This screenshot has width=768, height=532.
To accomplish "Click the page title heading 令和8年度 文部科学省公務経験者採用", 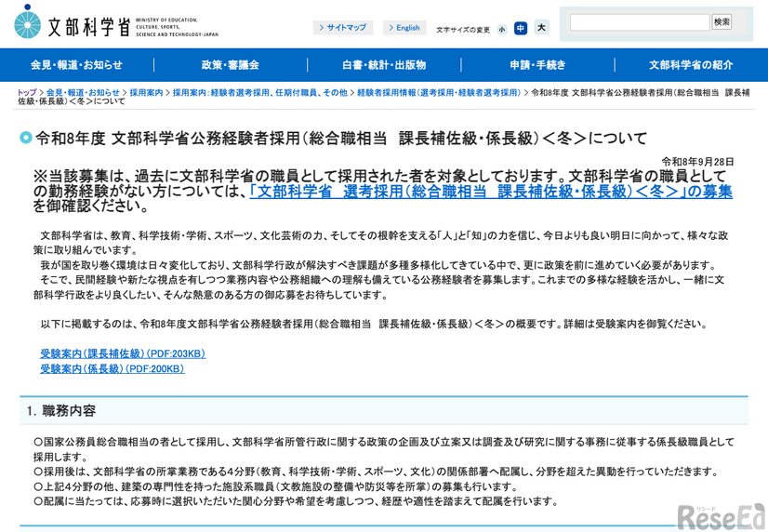I will click(x=341, y=139).
